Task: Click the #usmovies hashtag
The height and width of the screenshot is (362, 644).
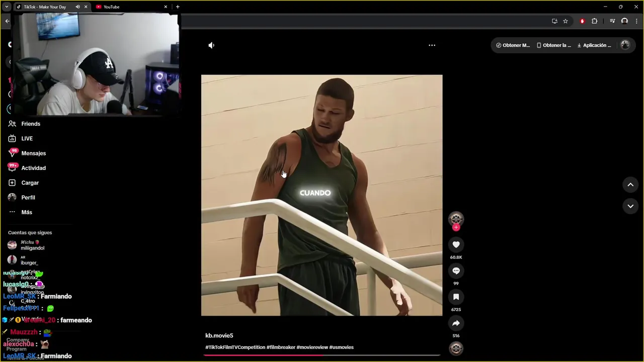Action: tap(342, 347)
